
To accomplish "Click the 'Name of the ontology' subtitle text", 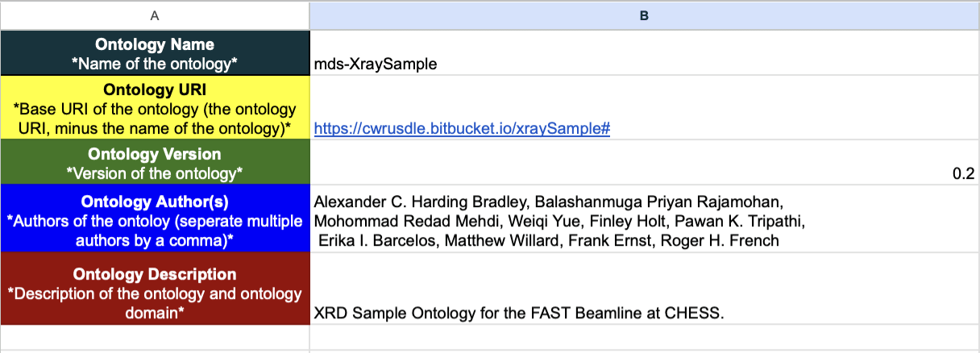I will (x=155, y=64).
